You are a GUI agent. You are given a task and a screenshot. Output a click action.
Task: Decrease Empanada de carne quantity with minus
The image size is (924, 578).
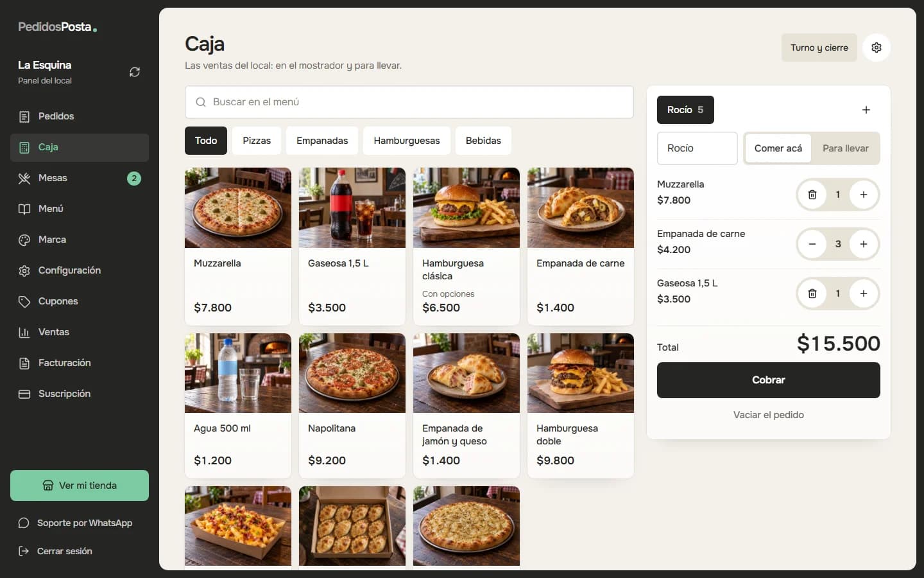812,244
